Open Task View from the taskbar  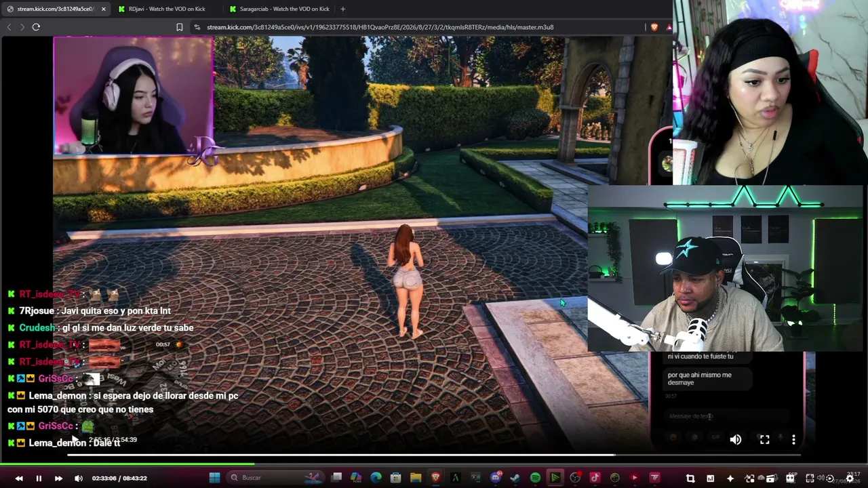coord(336,478)
